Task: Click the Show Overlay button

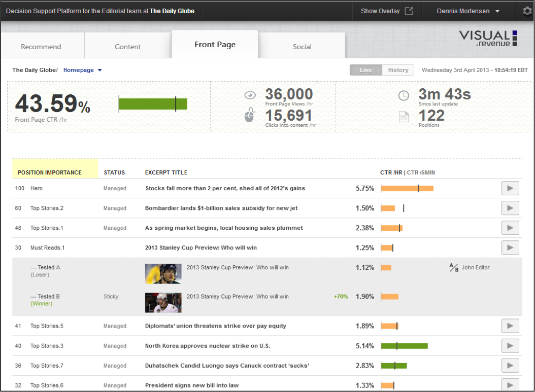Action: [x=387, y=11]
